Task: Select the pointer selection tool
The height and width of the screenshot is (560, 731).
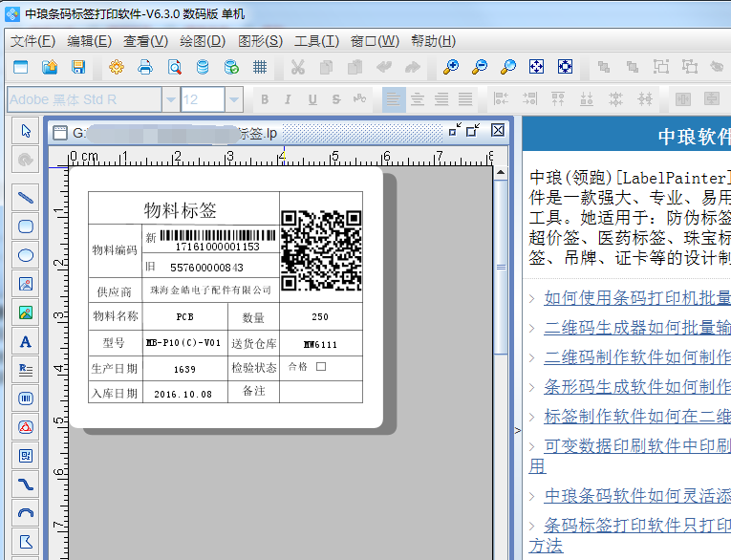Action: [x=26, y=131]
